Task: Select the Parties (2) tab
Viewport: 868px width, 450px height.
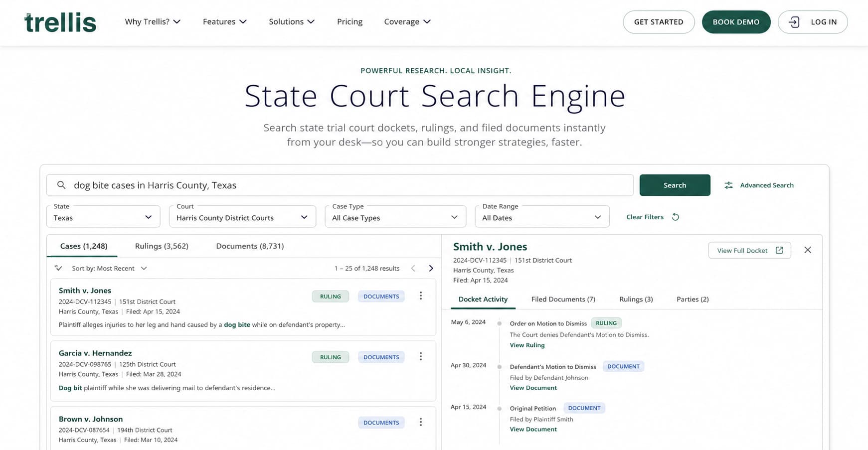Action: click(693, 299)
